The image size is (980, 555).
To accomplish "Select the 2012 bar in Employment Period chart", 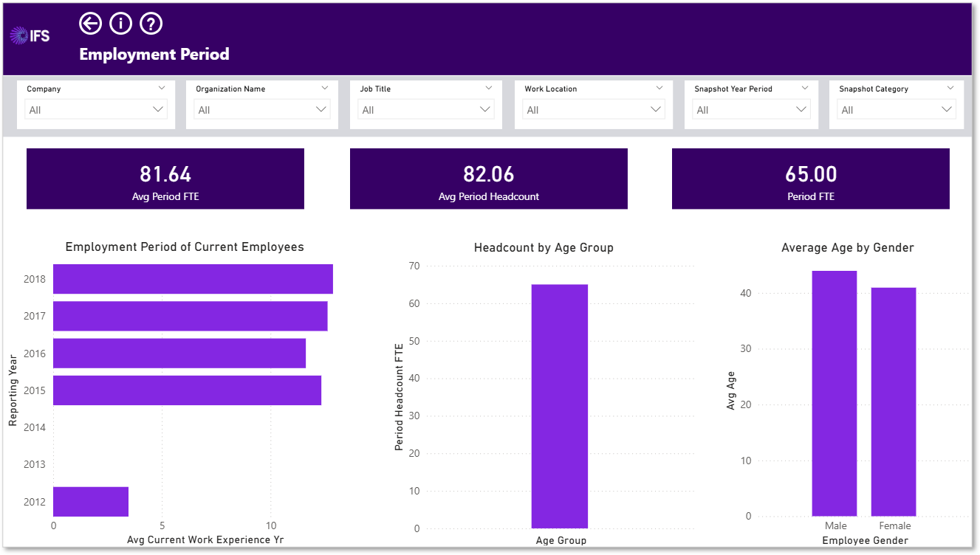I will click(x=91, y=502).
